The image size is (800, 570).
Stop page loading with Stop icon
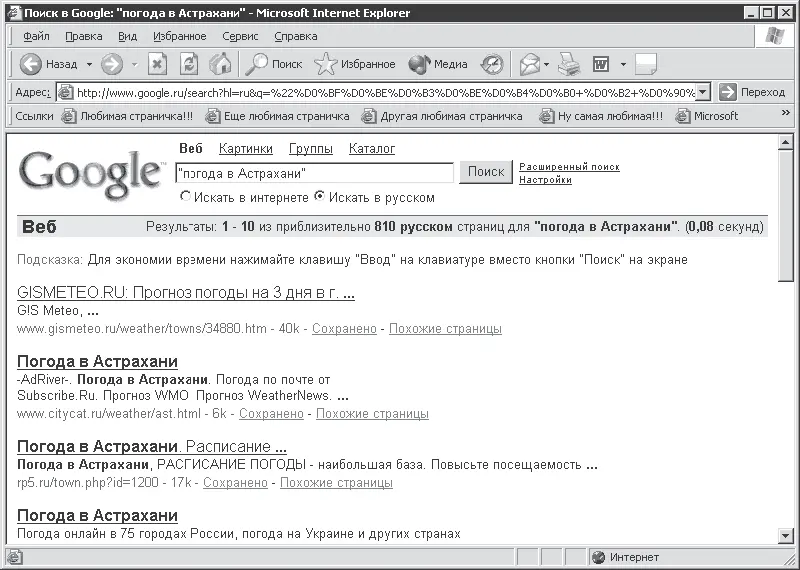158,64
